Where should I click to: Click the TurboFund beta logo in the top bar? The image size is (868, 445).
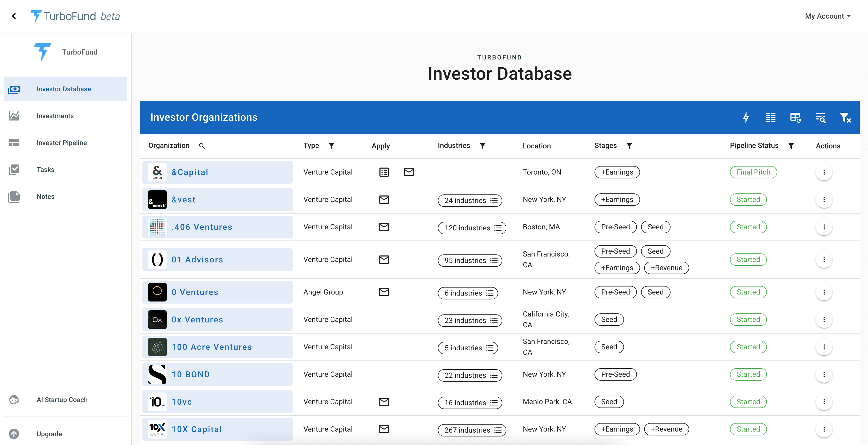click(75, 16)
